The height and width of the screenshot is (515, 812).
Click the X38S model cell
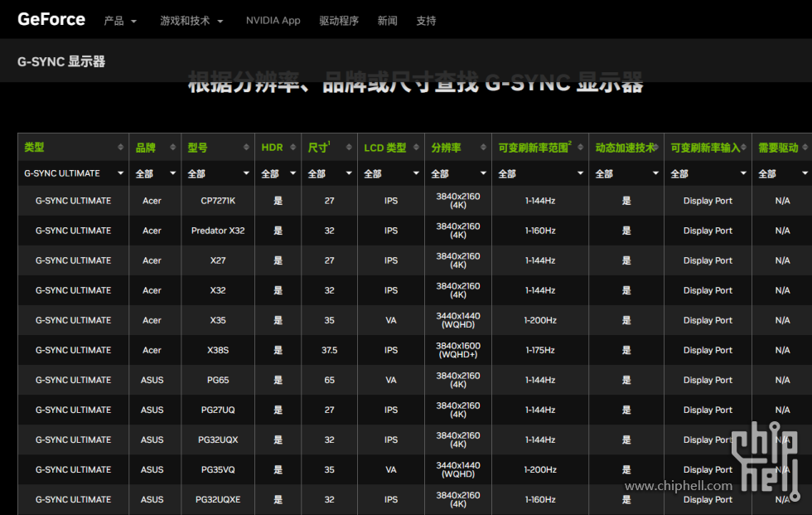(x=218, y=350)
